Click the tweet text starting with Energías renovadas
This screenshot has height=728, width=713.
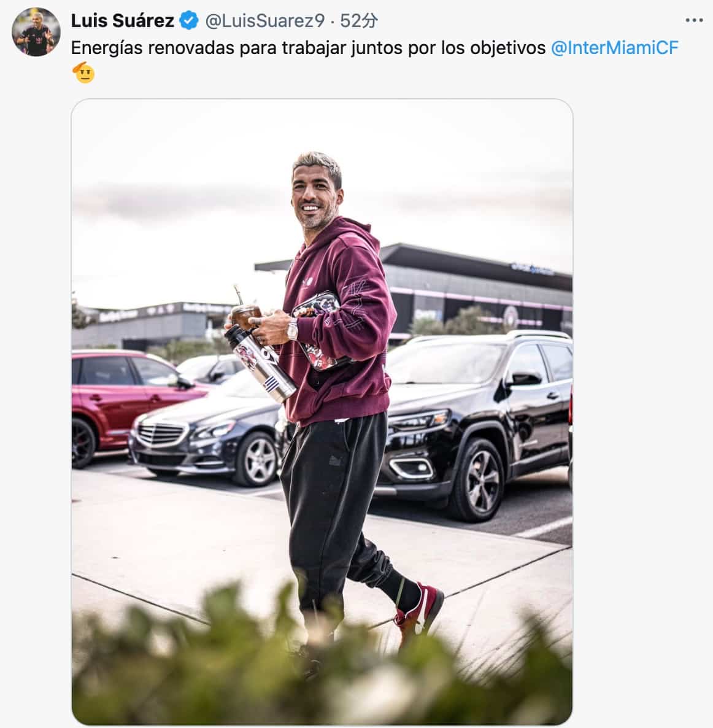click(308, 48)
